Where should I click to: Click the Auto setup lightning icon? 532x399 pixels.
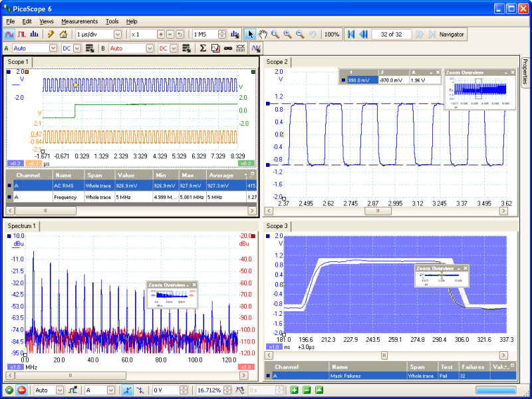pyautogui.click(x=50, y=34)
